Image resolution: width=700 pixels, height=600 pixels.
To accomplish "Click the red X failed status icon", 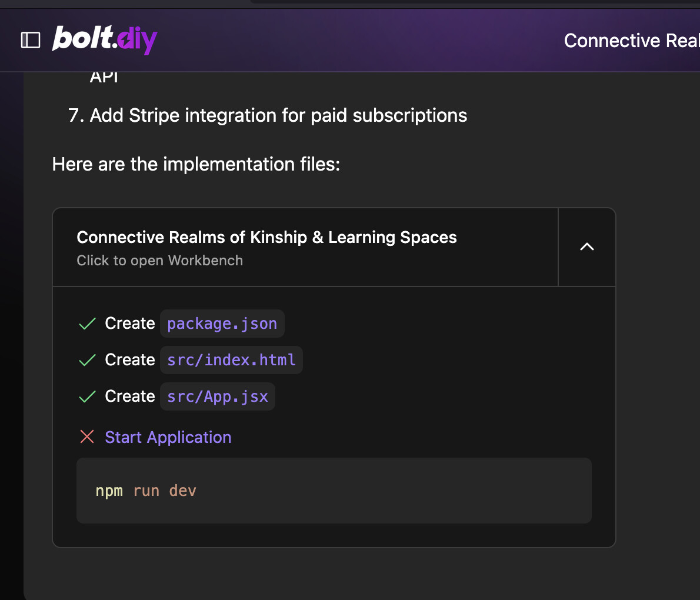I will [x=87, y=436].
